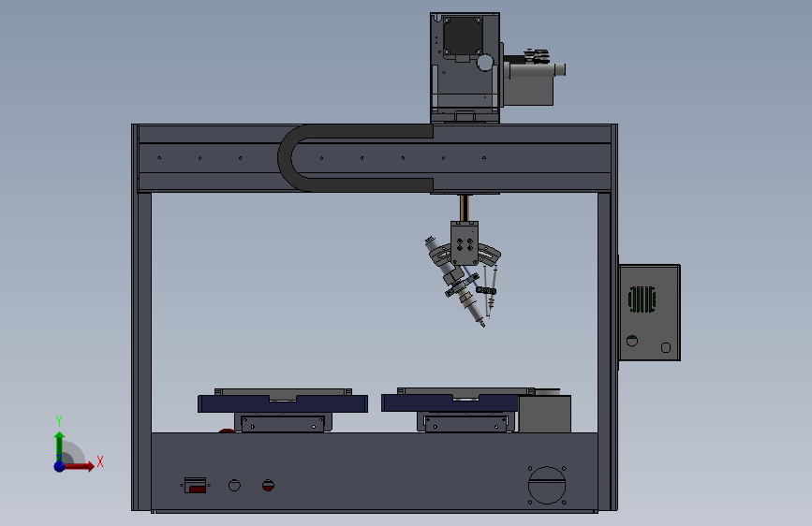Click the red rocker power switch on base
Screen dimensions: 812x526
tap(195, 486)
